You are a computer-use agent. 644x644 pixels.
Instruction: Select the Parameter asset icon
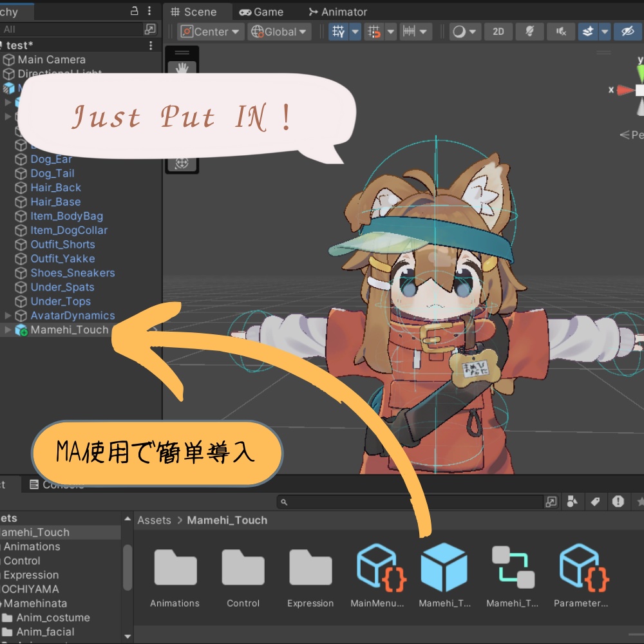583,567
